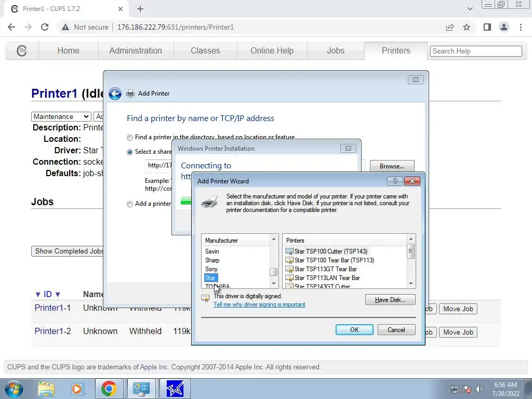Click the Printers list scroll-up arrow
The width and height of the screenshot is (532, 399).
(x=411, y=239)
